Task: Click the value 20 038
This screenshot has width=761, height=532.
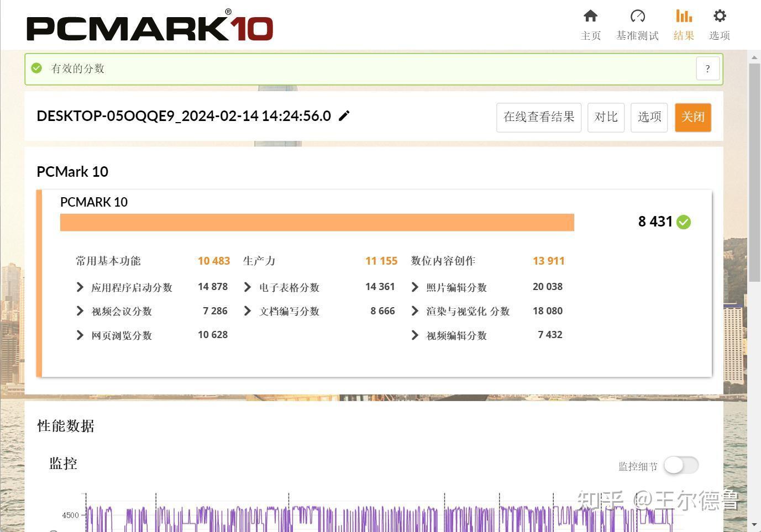Action: click(x=548, y=287)
